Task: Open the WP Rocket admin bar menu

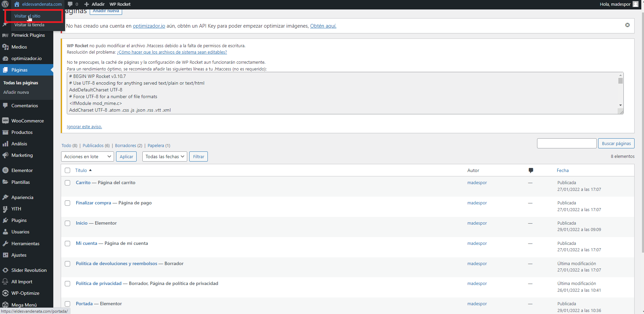Action: [120, 4]
